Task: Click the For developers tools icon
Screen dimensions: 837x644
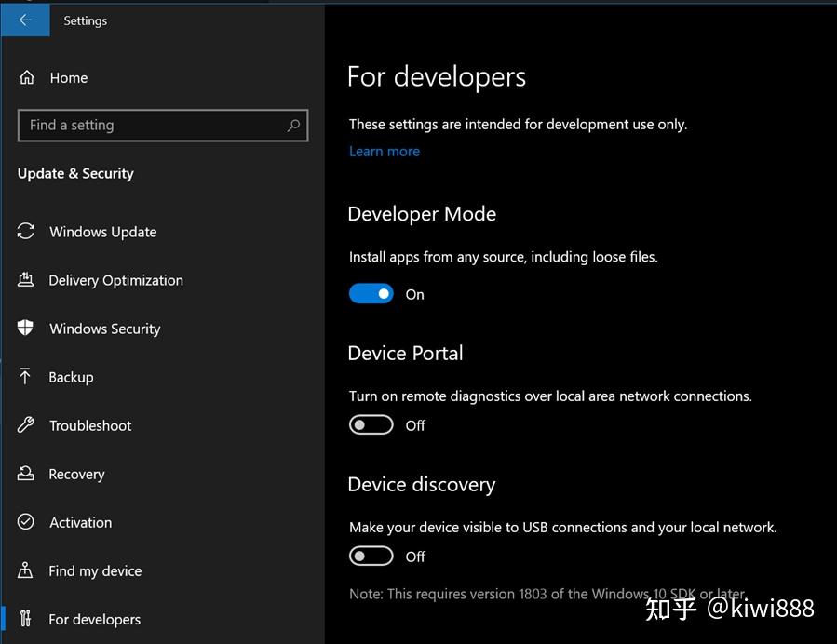Action: [25, 619]
